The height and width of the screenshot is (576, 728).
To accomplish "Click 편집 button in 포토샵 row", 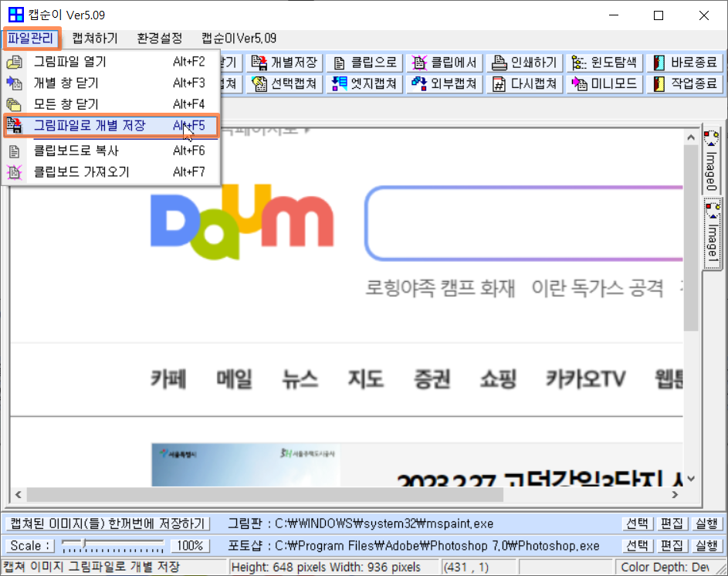I will [672, 545].
